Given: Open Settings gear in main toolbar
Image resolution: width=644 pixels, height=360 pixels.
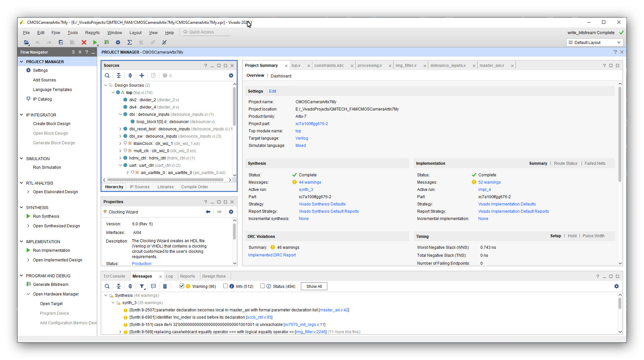Looking at the screenshot, I should coord(118,42).
